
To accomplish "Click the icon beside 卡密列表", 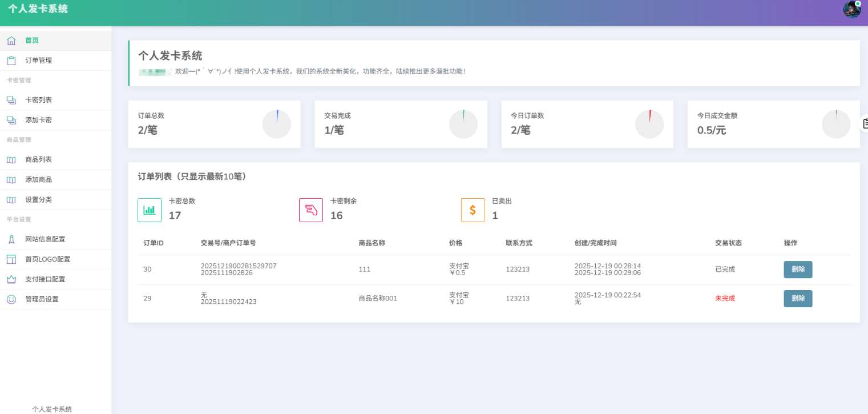I will coord(11,100).
